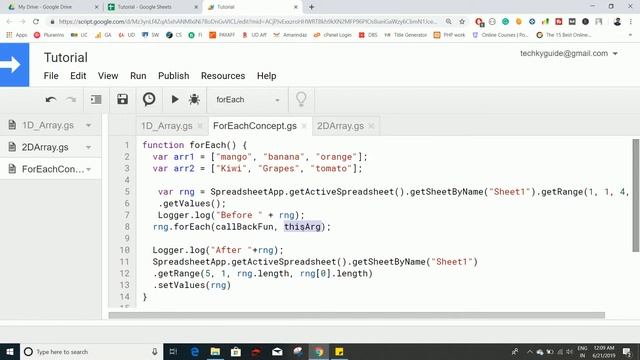Select ForEachCon... in the file sidebar
This screenshot has width=640, height=360.
pos(53,169)
